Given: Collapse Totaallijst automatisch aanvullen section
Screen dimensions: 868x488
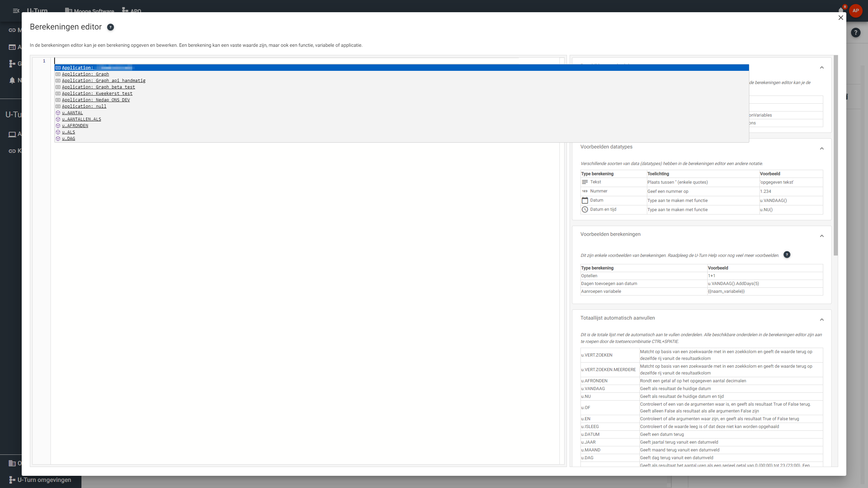Looking at the screenshot, I should point(822,320).
